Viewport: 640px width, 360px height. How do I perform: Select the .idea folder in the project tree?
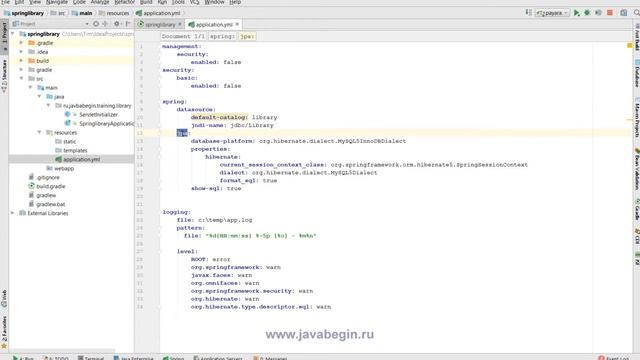(42, 52)
